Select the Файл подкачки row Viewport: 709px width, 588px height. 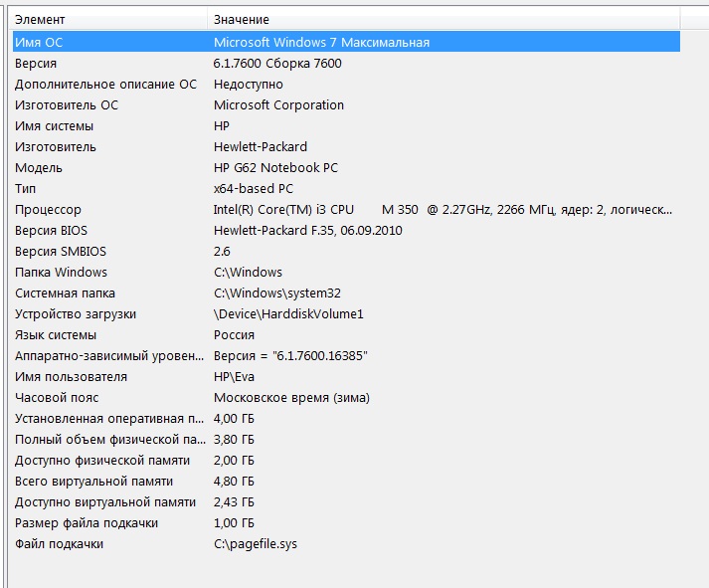point(346,543)
